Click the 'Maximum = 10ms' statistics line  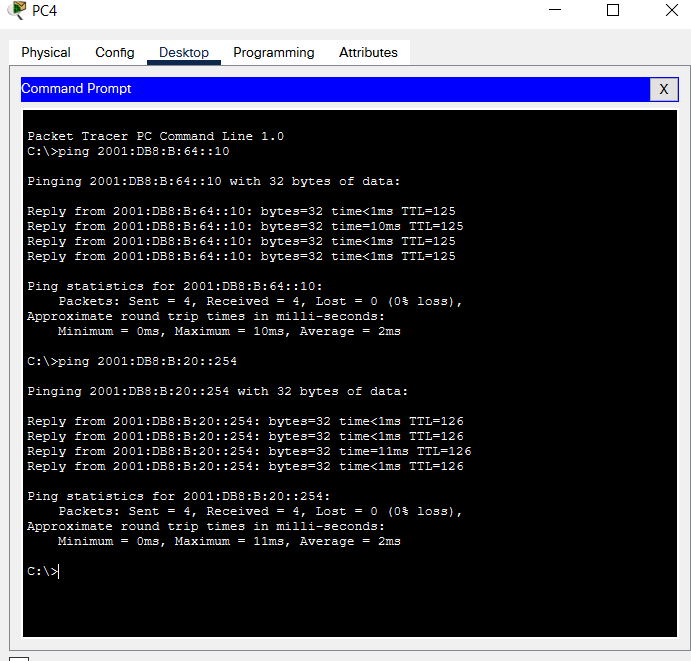[x=229, y=331]
